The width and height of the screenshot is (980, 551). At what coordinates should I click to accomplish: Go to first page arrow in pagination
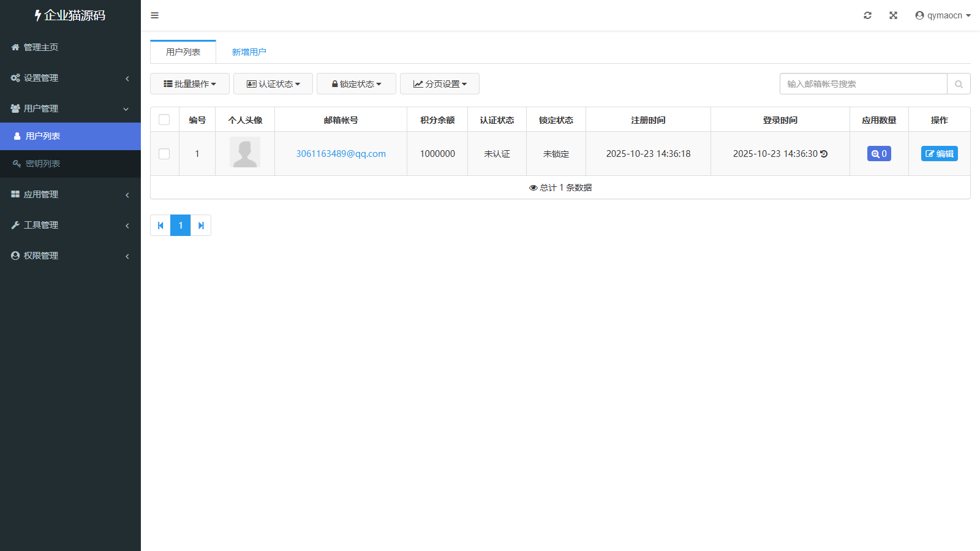160,226
